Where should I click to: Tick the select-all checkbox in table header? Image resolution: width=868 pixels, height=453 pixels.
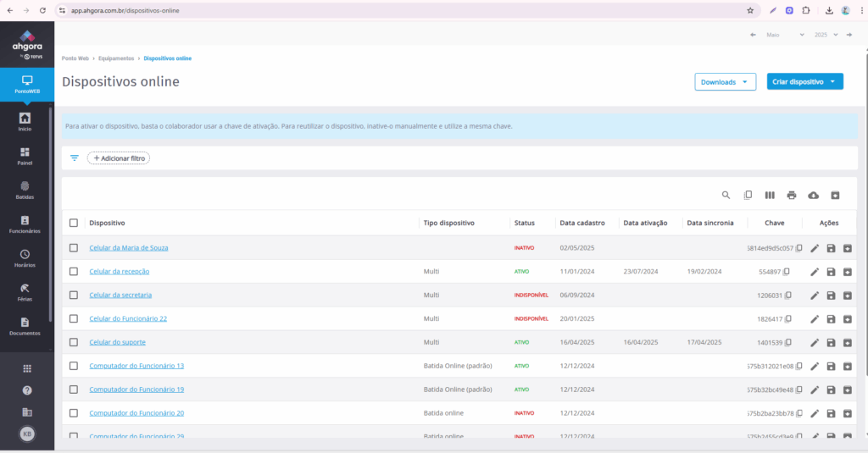pyautogui.click(x=74, y=223)
